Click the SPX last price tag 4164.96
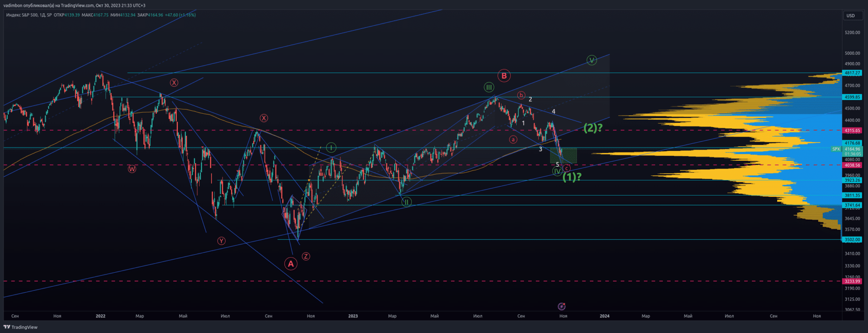Image resolution: width=868 pixels, height=333 pixels. tap(852, 149)
